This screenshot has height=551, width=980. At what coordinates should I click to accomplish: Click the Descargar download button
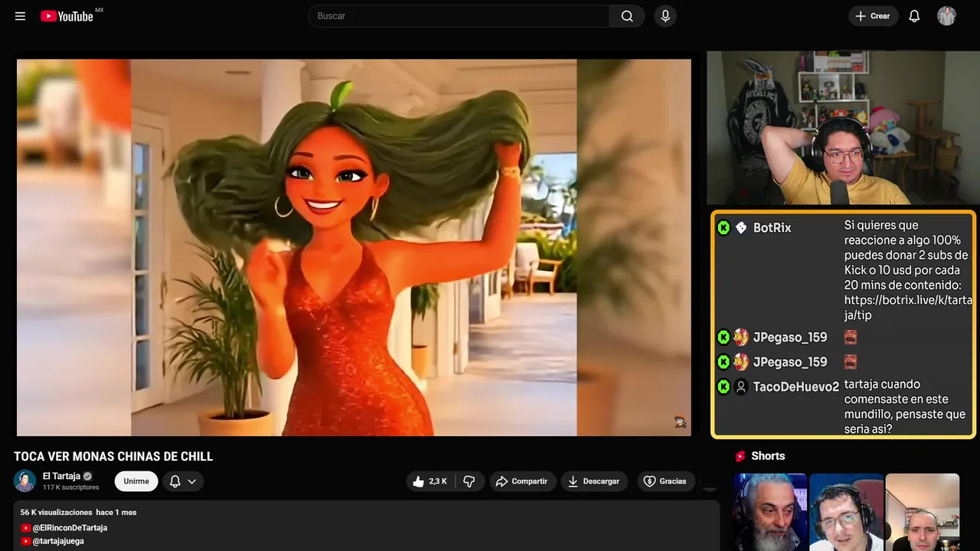click(x=594, y=481)
